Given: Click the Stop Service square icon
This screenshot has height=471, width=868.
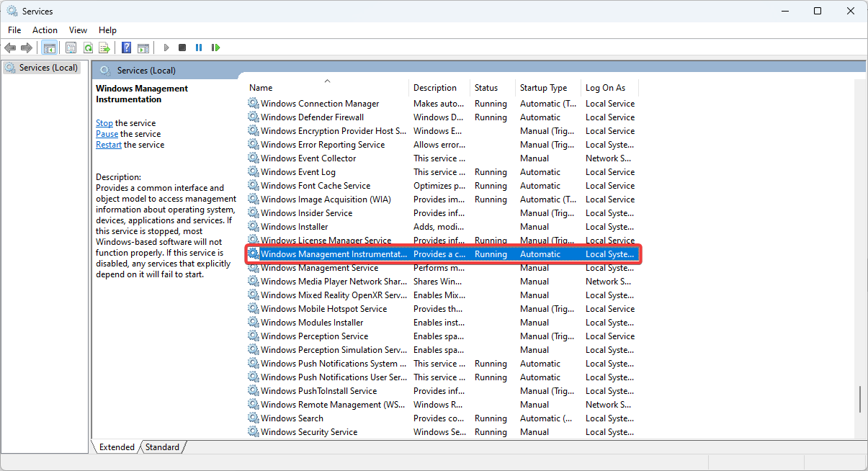Looking at the screenshot, I should point(182,48).
